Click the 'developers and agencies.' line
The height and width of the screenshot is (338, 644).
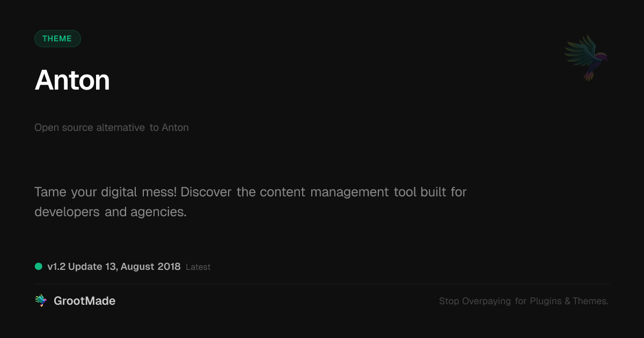(x=111, y=212)
